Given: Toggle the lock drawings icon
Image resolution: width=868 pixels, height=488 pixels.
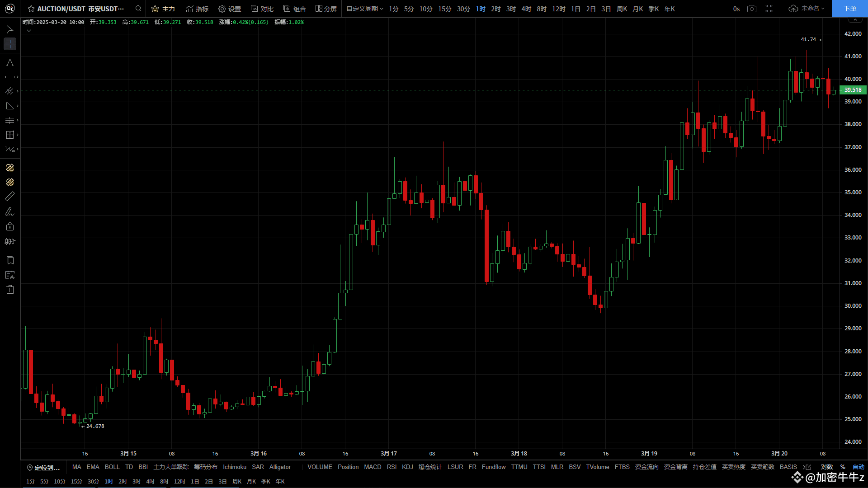Looking at the screenshot, I should (9, 226).
